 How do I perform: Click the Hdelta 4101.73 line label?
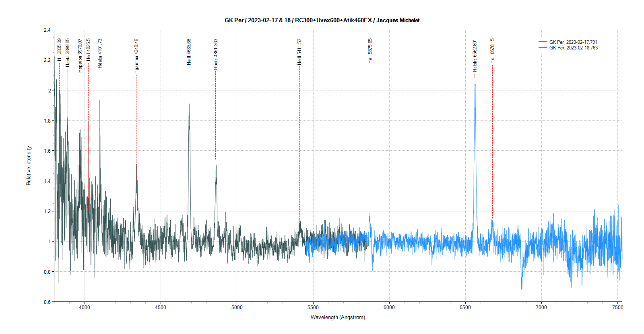coord(100,53)
